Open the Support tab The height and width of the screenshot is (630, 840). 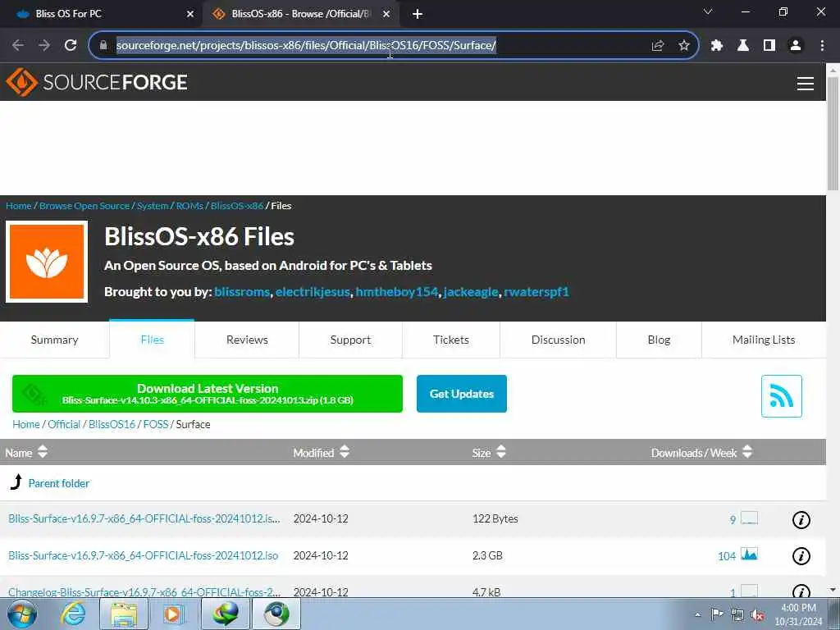pyautogui.click(x=350, y=340)
